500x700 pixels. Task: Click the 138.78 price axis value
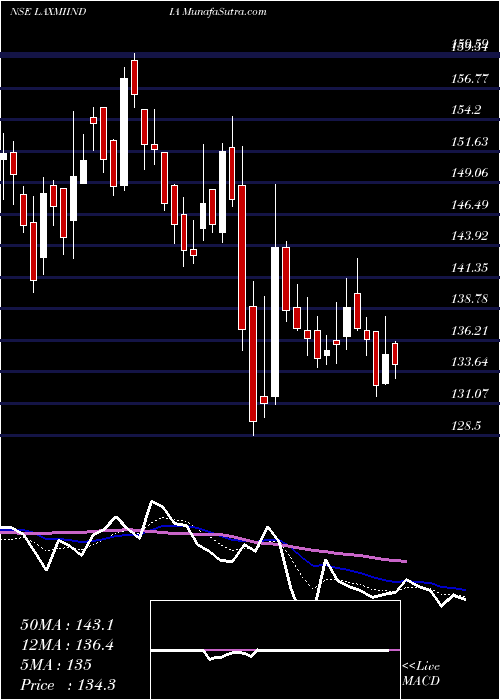(470, 299)
